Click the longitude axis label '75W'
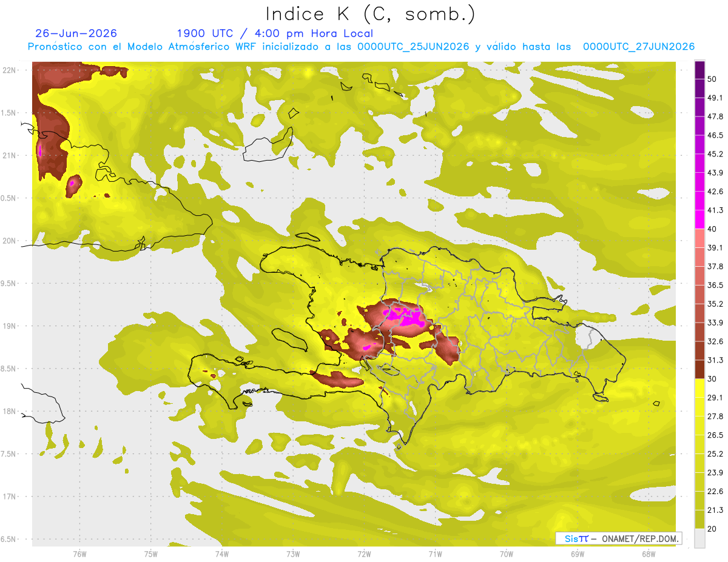728x562 pixels. (x=151, y=554)
